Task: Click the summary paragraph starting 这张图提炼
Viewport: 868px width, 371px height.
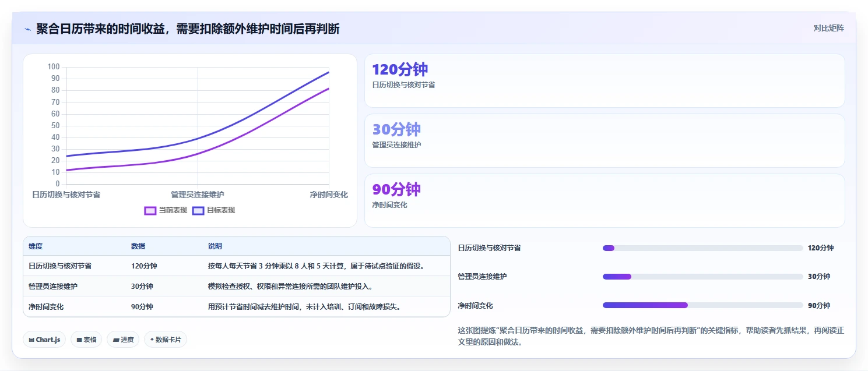Action: pos(651,336)
